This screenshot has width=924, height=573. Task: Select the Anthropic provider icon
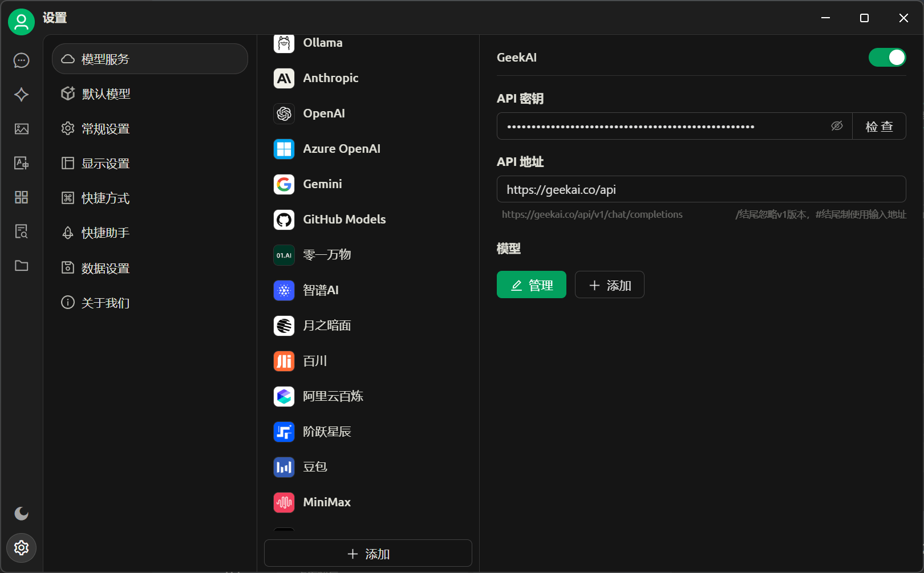(284, 78)
